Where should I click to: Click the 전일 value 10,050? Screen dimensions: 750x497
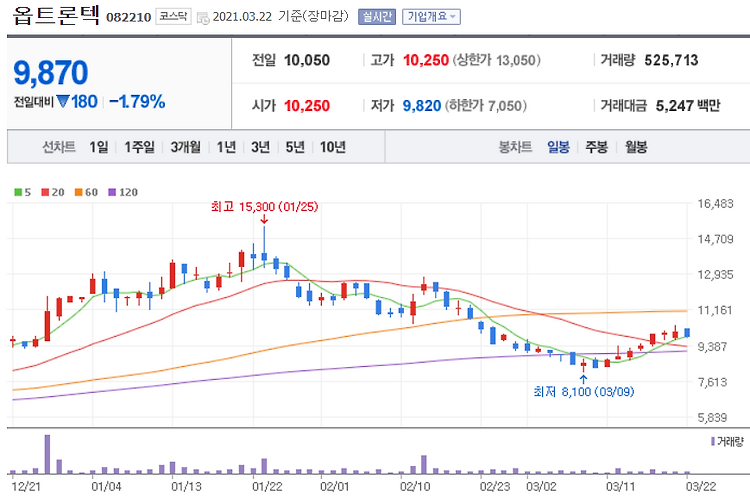click(x=307, y=60)
